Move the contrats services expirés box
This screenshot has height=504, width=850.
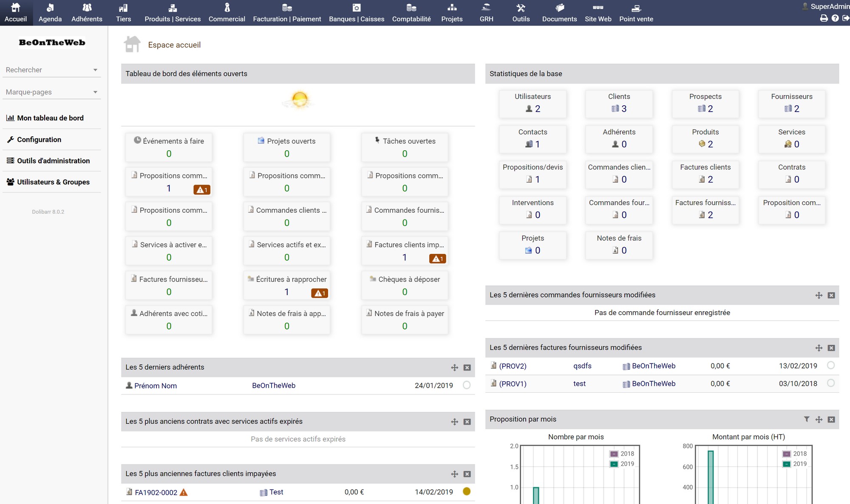455,422
